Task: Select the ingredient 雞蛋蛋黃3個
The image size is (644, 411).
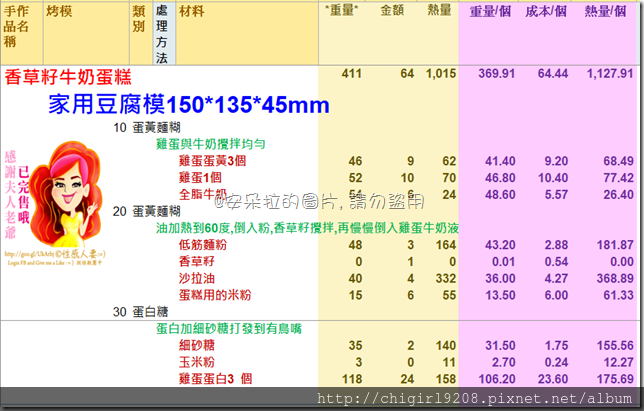Action: pos(212,161)
